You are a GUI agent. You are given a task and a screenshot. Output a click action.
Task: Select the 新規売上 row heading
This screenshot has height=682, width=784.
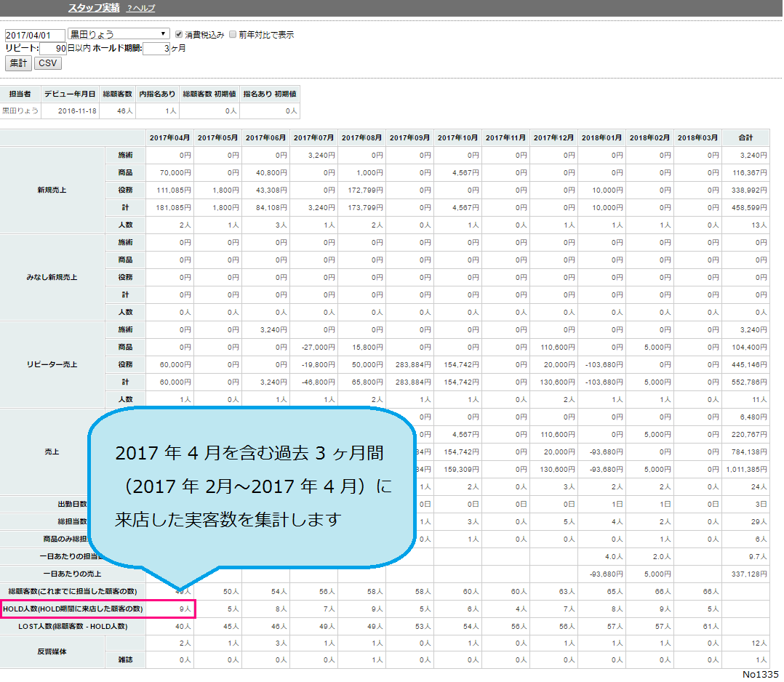52,190
